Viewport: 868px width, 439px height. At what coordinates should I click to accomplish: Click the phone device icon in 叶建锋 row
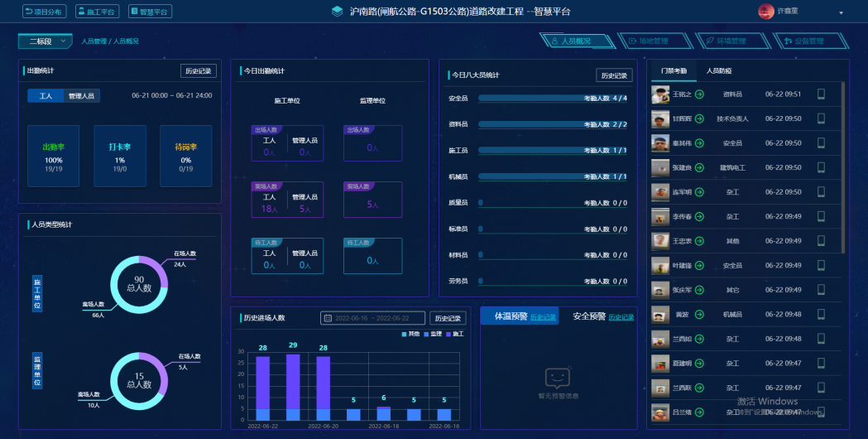(821, 266)
